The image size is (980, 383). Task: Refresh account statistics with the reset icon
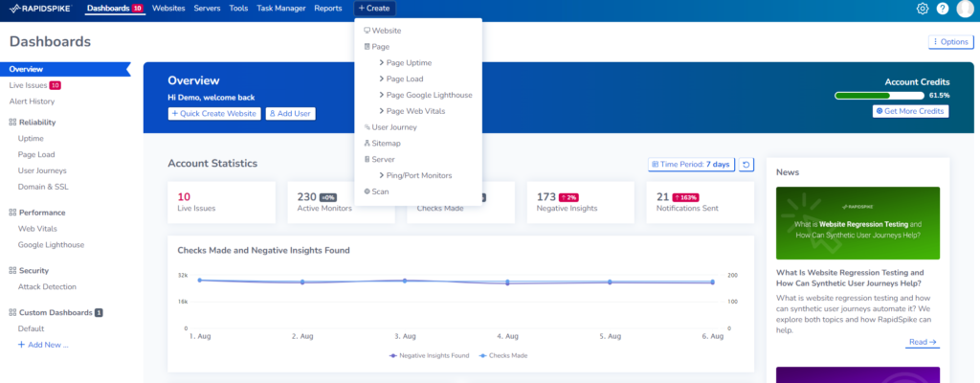[x=746, y=165]
